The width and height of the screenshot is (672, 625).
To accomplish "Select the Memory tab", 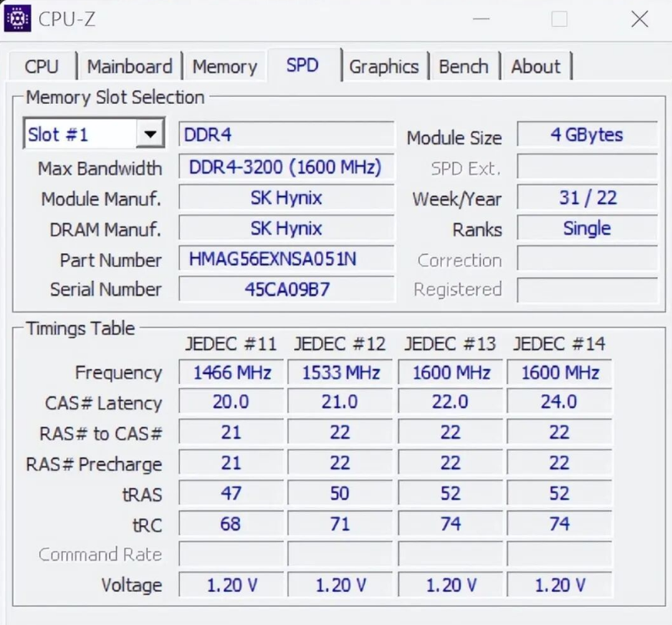I will click(224, 67).
